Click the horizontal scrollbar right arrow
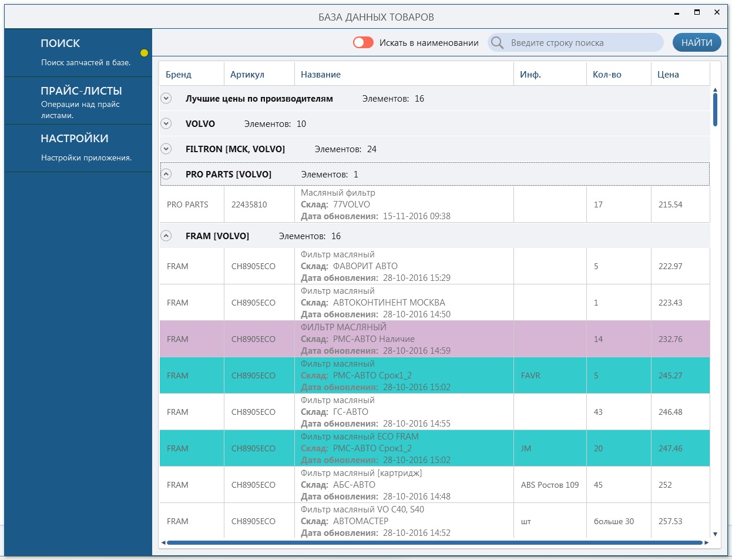 pos(707,542)
